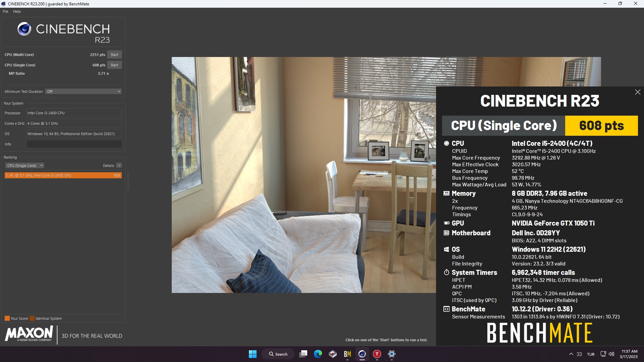Viewport: 644px width, 362px height.
Task: Open the Help menu
Action: tap(17, 11)
